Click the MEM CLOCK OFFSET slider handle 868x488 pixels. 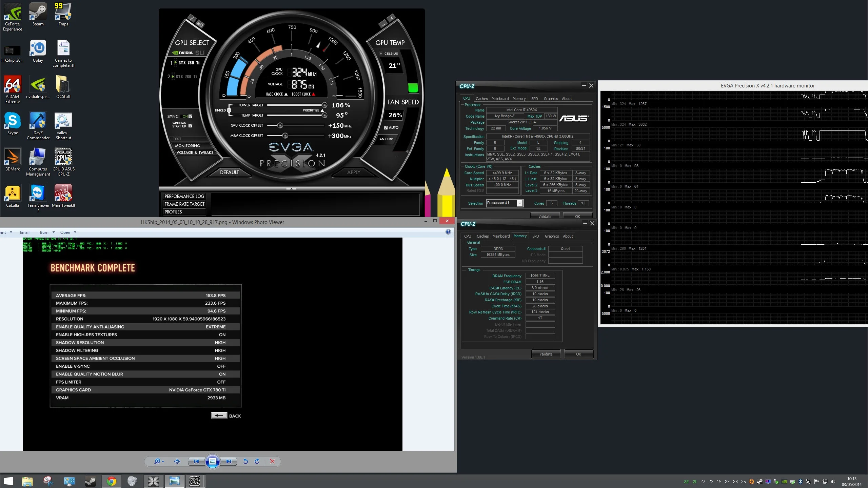(x=285, y=136)
